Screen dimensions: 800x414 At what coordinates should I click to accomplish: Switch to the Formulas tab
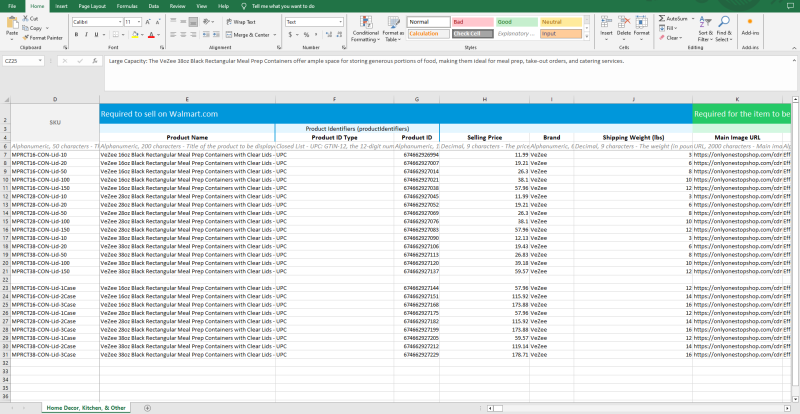click(x=127, y=6)
